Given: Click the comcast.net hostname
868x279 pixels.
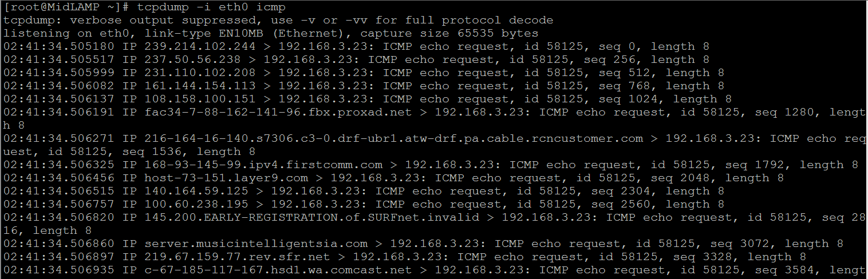Looking at the screenshot, I should point(278,270).
